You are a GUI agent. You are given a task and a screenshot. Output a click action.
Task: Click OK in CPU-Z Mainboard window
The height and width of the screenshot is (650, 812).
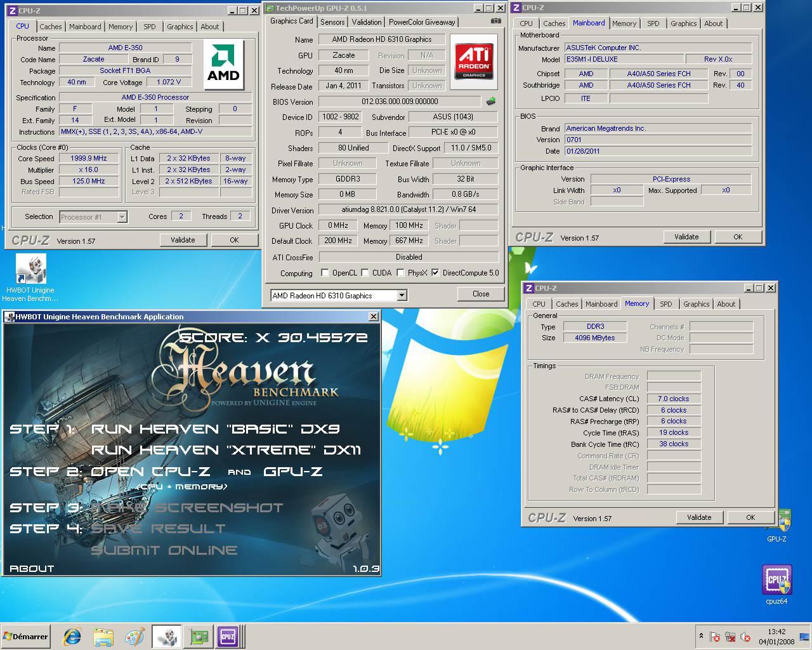pyautogui.click(x=738, y=237)
